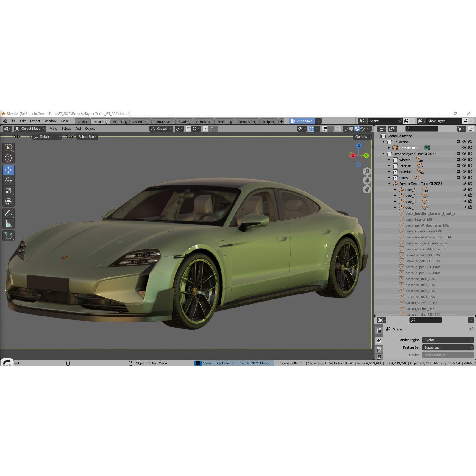
Task: Select BrakeCaliper_000_LRW in the outliner
Action: coord(422,255)
